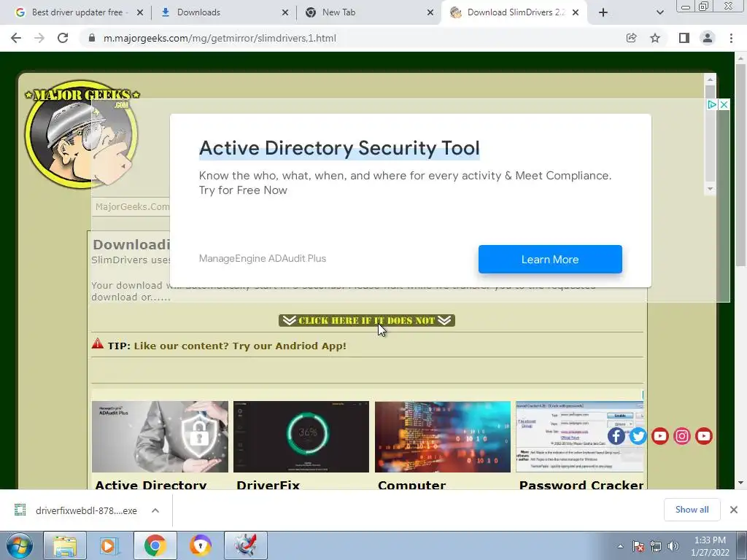Open the Action Center flag icon
This screenshot has width=747, height=560.
638,546
